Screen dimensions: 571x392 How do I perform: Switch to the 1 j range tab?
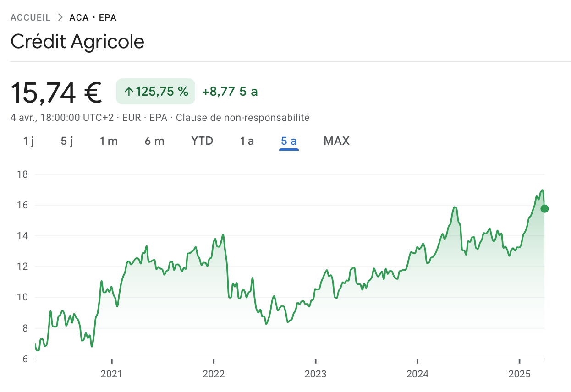[28, 141]
